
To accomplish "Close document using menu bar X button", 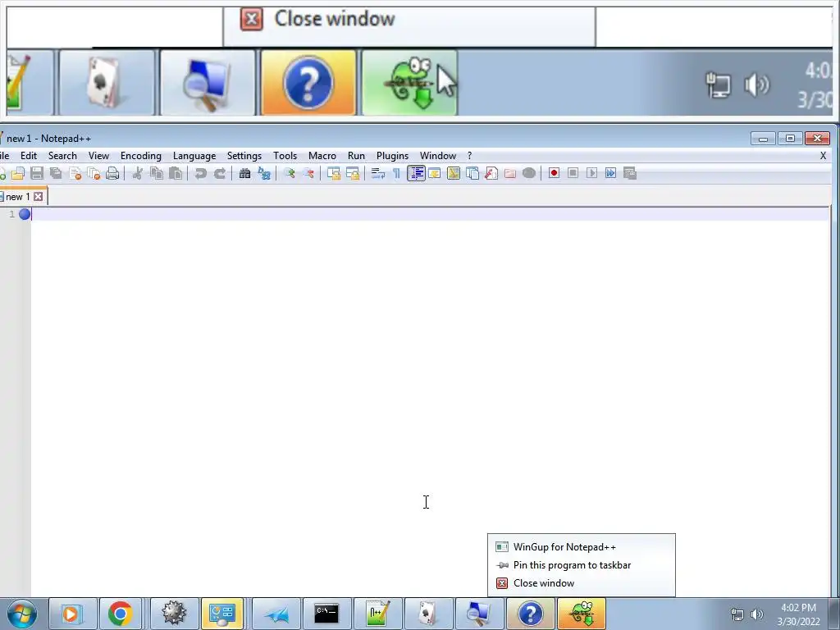I will [x=823, y=156].
